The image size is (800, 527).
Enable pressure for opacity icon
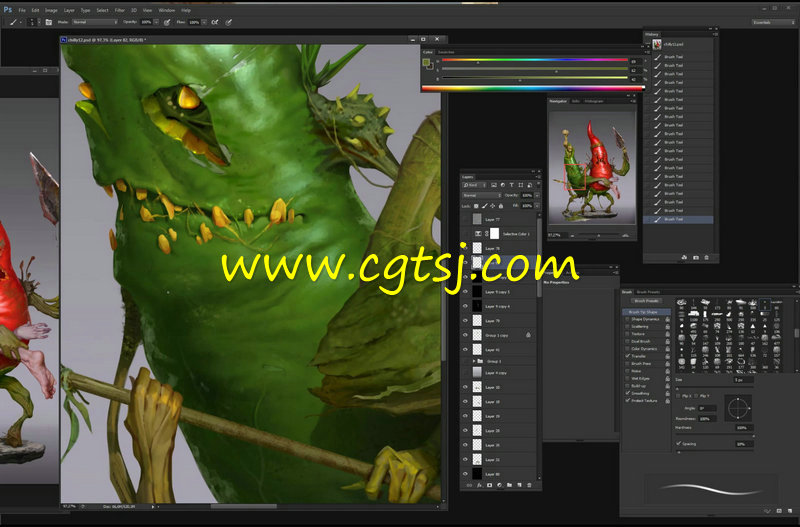[x=167, y=22]
